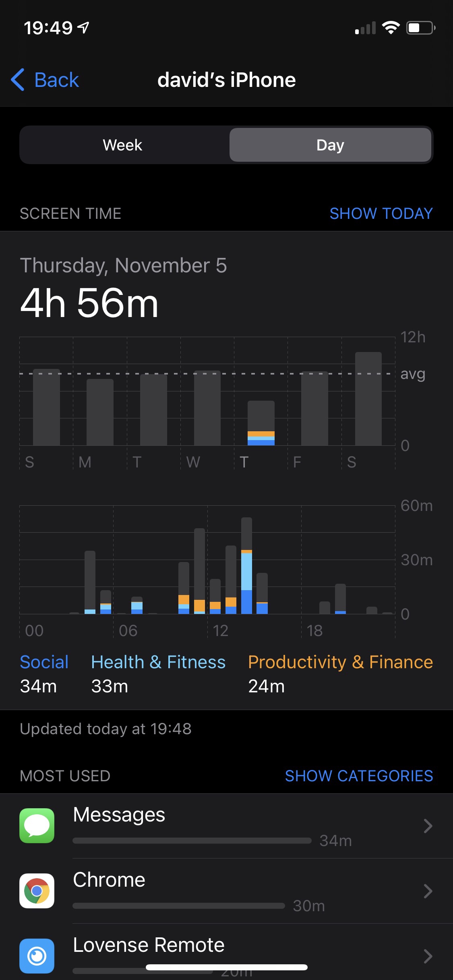Switch to Week view
Image resolution: width=453 pixels, height=980 pixels.
(123, 145)
